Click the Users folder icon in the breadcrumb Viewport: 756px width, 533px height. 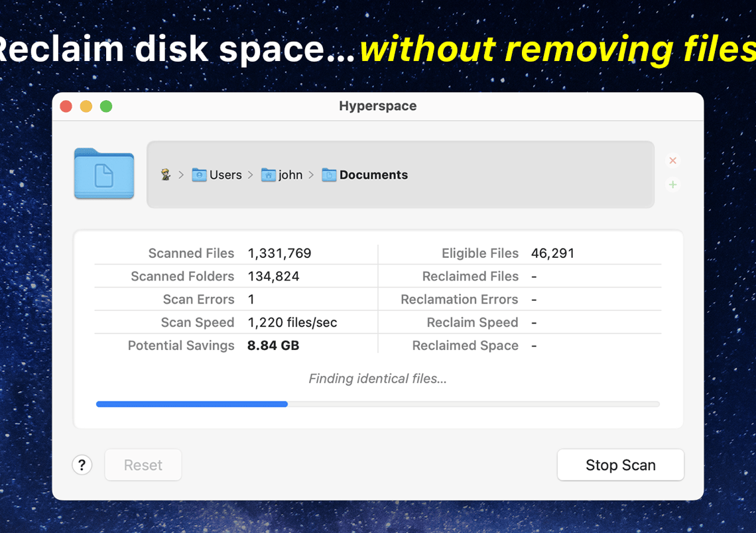click(198, 174)
